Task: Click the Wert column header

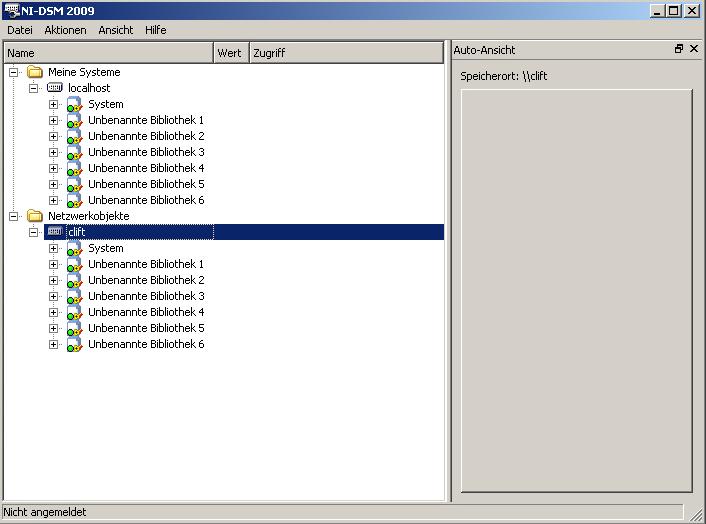Action: pyautogui.click(x=231, y=53)
